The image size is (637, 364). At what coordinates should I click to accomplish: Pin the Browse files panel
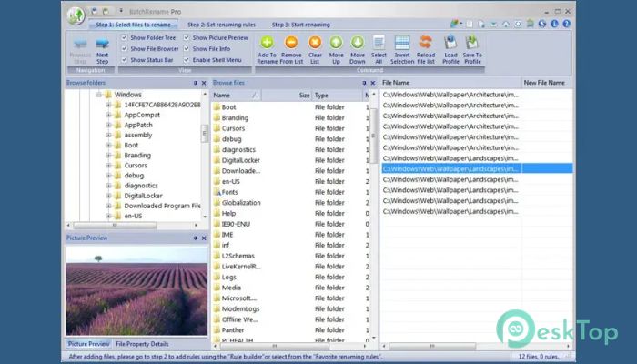coord(364,83)
